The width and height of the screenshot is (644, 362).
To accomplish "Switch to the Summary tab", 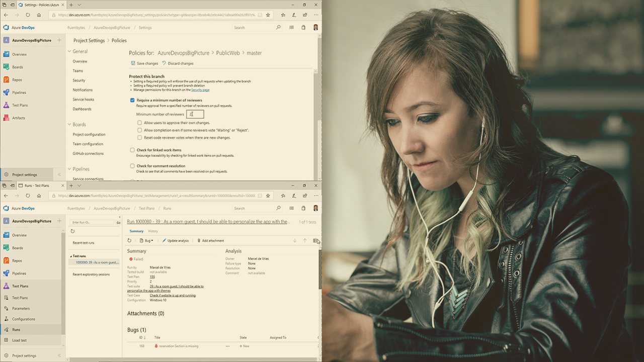I will pyautogui.click(x=136, y=231).
